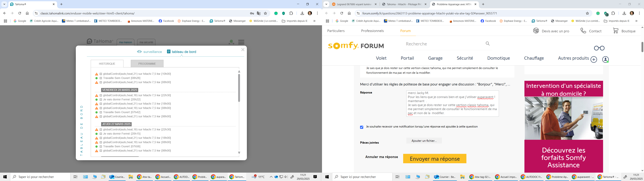The height and width of the screenshot is (181, 644).
Task: Switch to the Tahoma - Hitachi - Pilotage PAC tab
Action: [404, 4]
